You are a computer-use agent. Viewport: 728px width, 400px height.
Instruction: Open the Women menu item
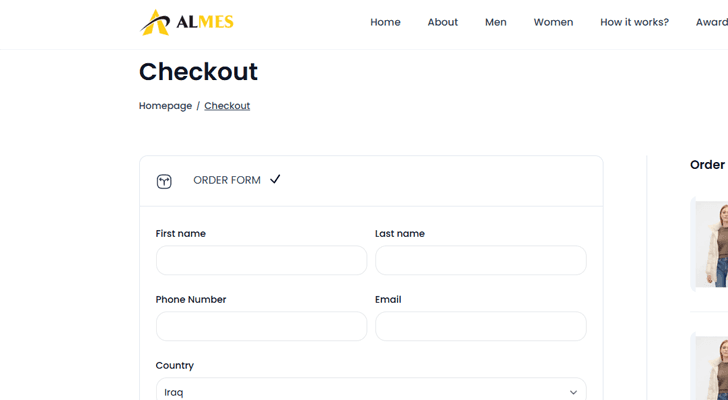tap(553, 22)
